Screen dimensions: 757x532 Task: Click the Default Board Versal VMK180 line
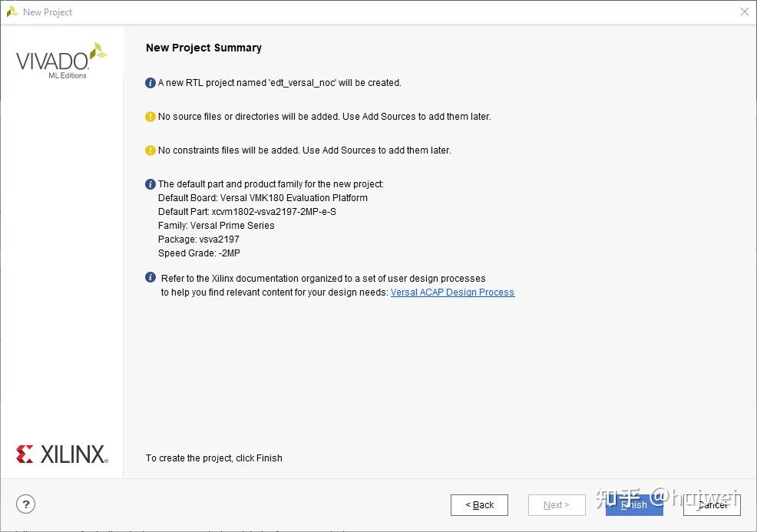tap(263, 198)
